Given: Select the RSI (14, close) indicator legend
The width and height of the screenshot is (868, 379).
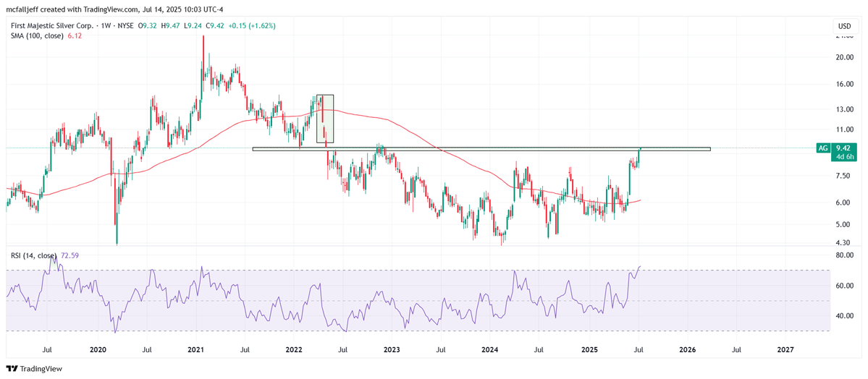Looking at the screenshot, I should click(33, 255).
